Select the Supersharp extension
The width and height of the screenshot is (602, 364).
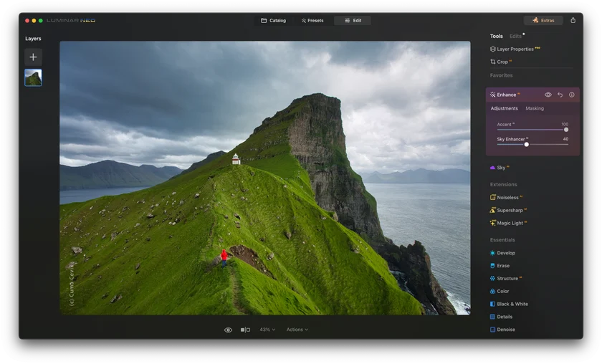pyautogui.click(x=510, y=210)
